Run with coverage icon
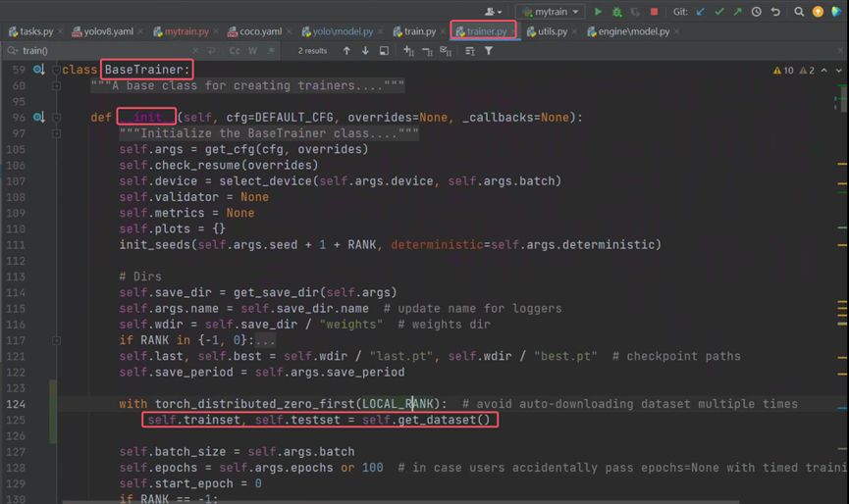Screen dimensions: 849x504 coord(635,12)
